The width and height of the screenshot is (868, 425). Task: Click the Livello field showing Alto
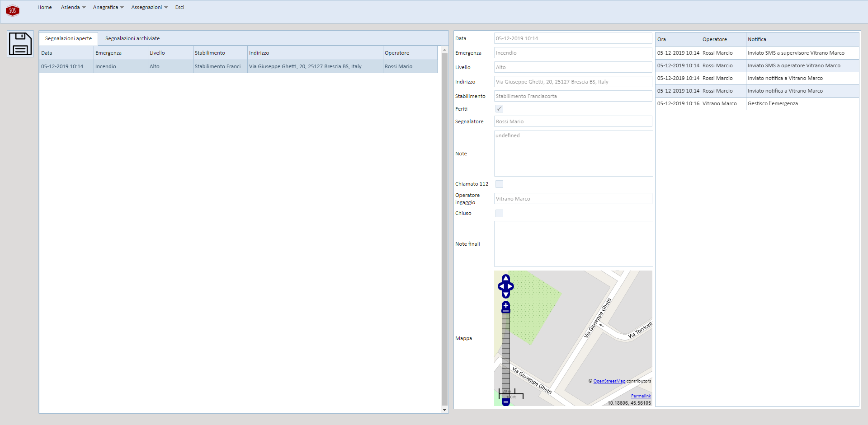click(x=573, y=67)
